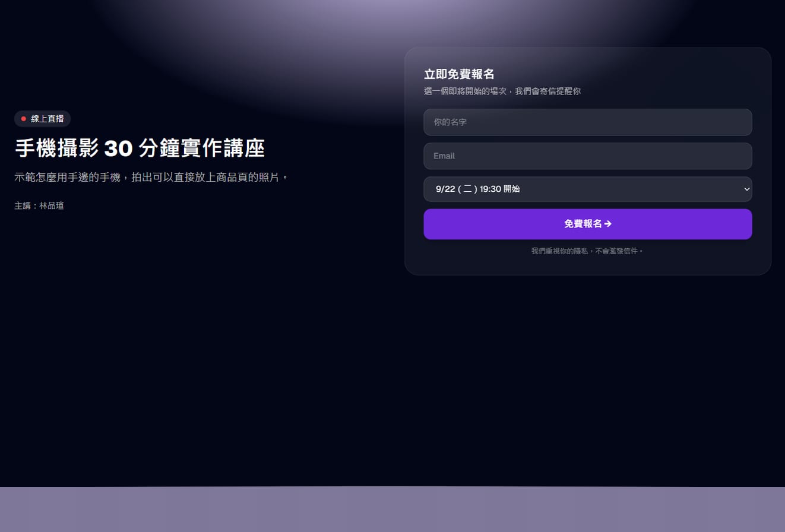The height and width of the screenshot is (532, 785).
Task: Click the speaker line 主講：林品瑄
Action: (x=39, y=205)
